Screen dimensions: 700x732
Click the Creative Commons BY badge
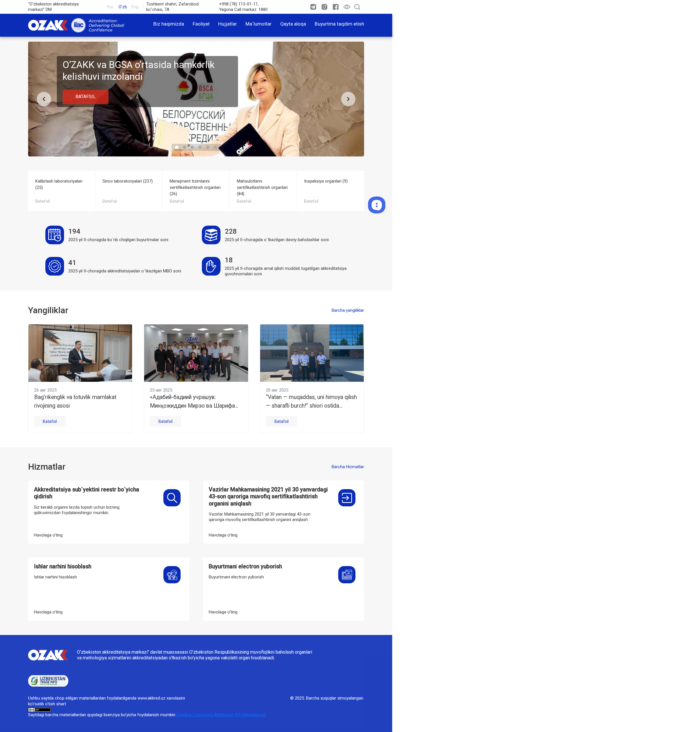tap(40, 710)
